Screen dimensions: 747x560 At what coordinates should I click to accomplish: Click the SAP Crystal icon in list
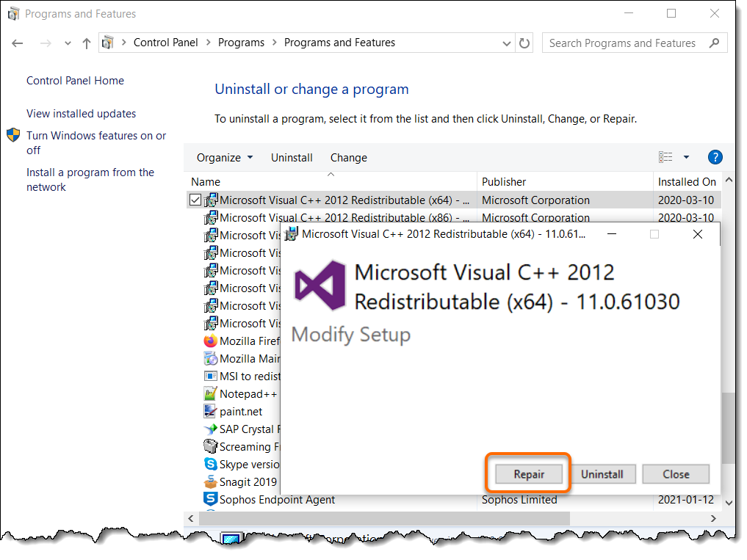click(x=211, y=429)
